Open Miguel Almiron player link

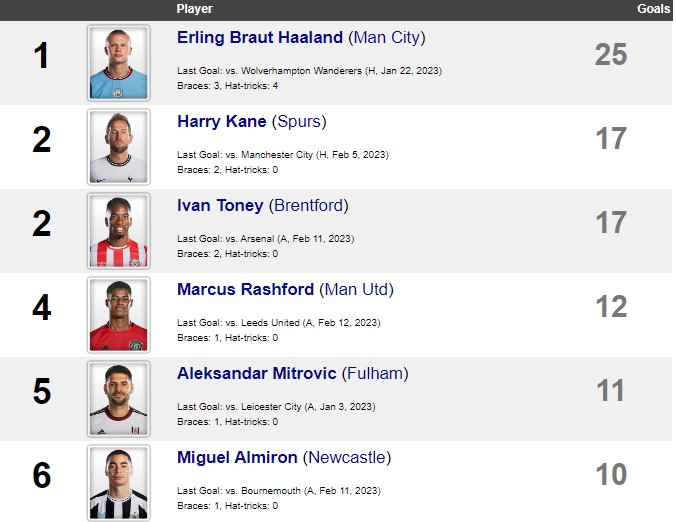237,458
